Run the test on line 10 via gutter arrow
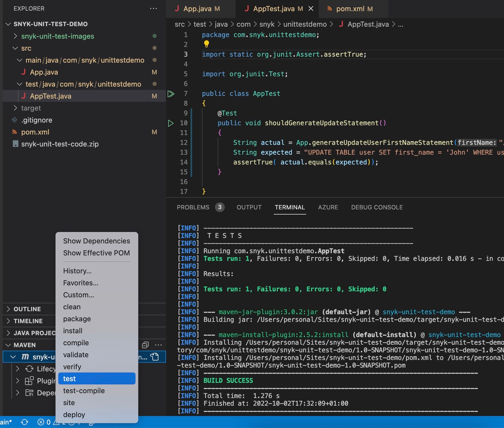The image size is (504, 428). (171, 123)
